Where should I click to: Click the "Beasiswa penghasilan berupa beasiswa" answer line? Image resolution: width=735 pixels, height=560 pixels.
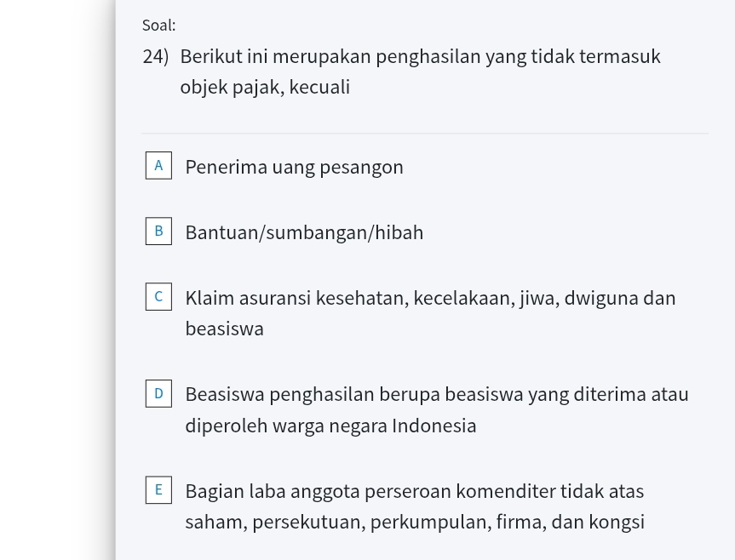pyautogui.click(x=436, y=395)
